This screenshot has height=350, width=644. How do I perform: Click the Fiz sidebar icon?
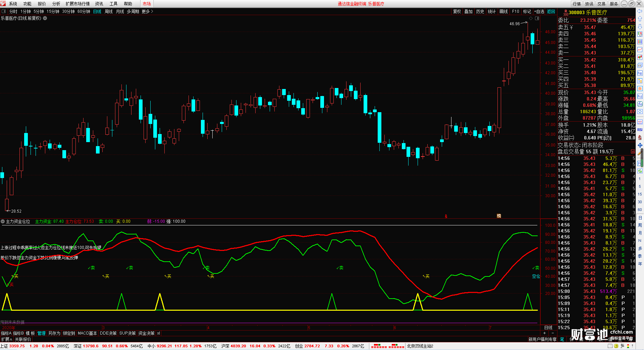(x=640, y=96)
